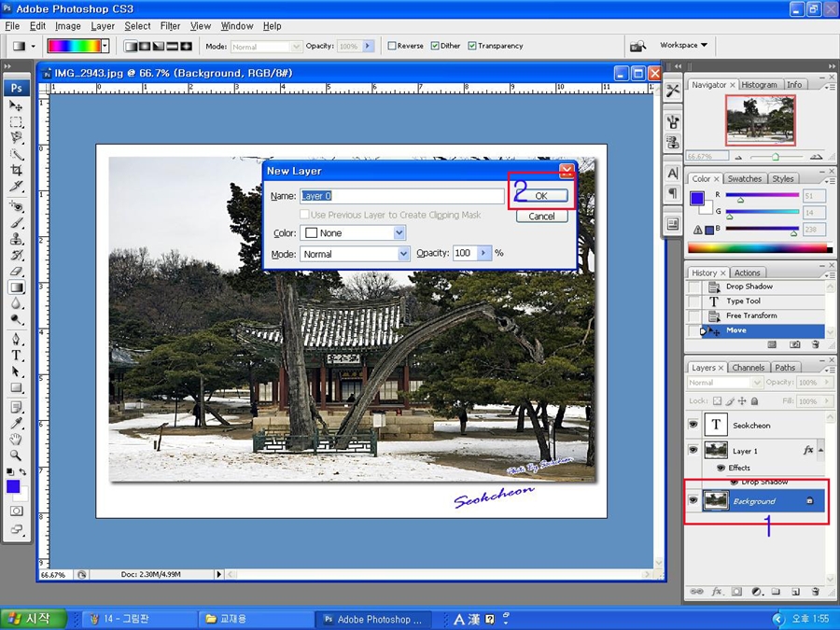840x630 pixels.
Task: Hide the Seokcheon text layer
Action: point(693,425)
